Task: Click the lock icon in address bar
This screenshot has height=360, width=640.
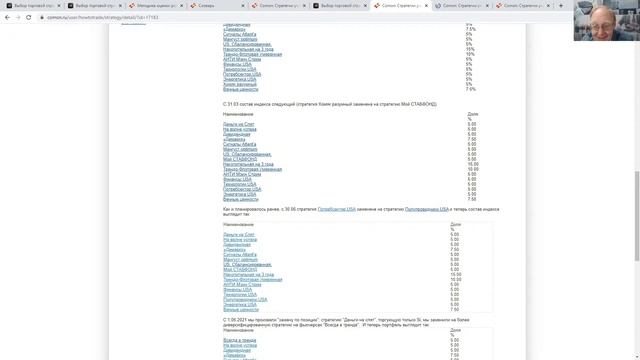Action: pos(42,18)
